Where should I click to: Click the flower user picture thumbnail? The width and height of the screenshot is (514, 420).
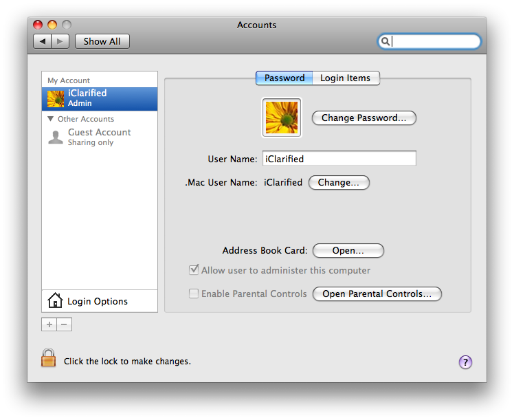point(282,117)
